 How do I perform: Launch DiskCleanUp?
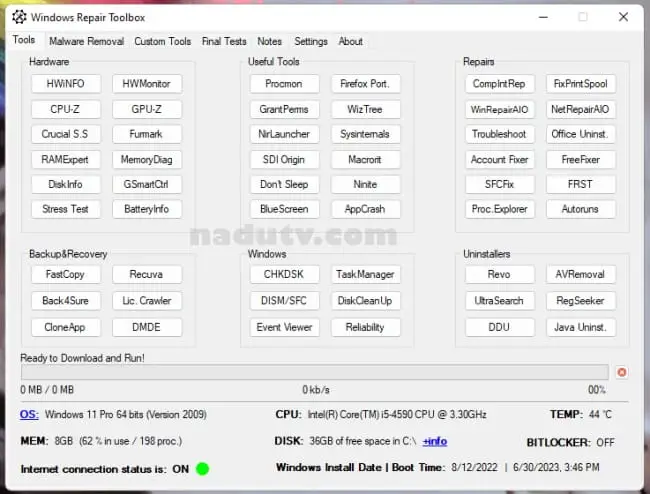point(365,301)
